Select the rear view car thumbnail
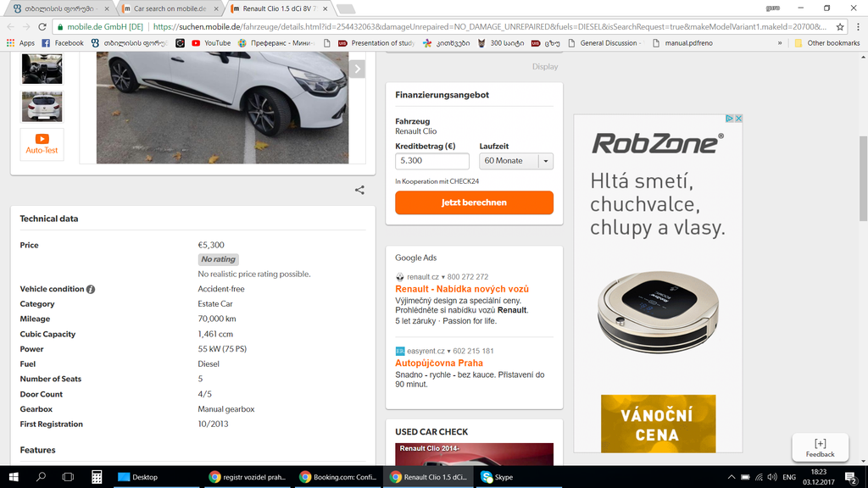868x488 pixels. 42,107
